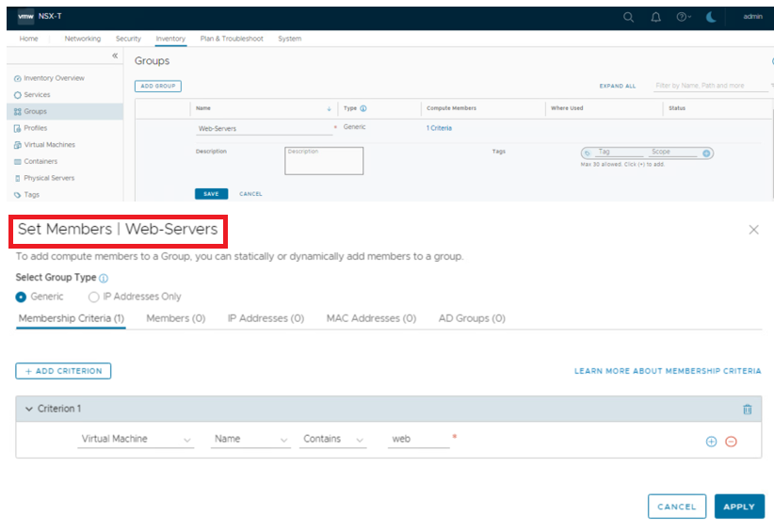Open the Virtual Machine member type dropdown
Image resolution: width=774 pixels, height=532 pixels.
(x=137, y=440)
